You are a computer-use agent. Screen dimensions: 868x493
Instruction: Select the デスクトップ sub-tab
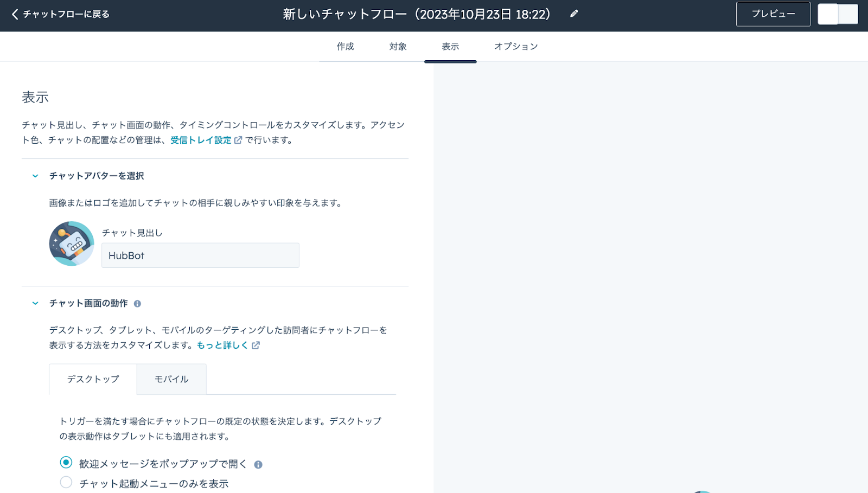click(x=93, y=379)
